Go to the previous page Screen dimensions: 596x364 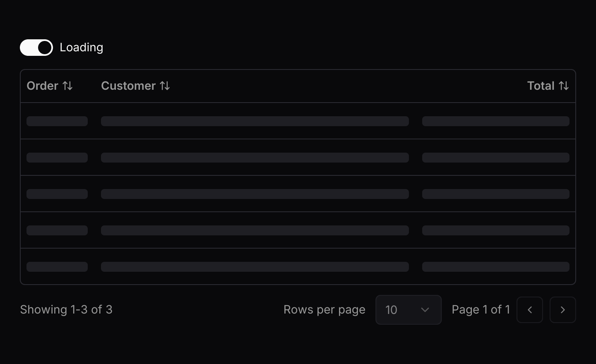530,310
